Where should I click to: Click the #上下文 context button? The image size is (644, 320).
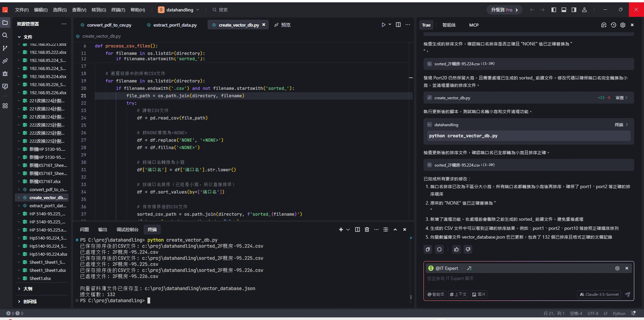click(x=458, y=294)
